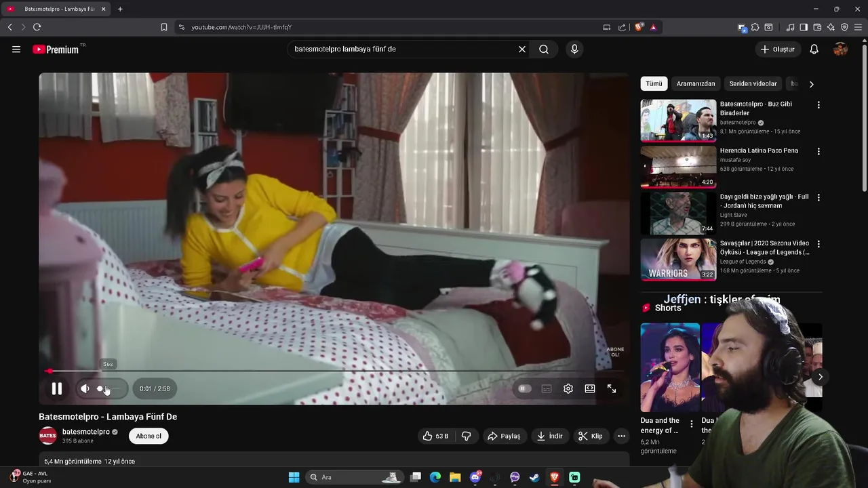Adjust the volume slider handle

point(100,388)
